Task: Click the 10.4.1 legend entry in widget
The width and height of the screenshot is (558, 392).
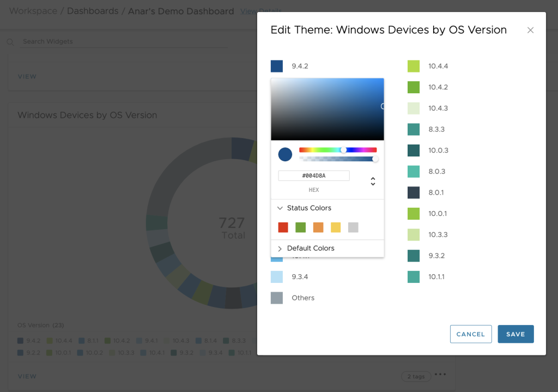Action: 153,353
